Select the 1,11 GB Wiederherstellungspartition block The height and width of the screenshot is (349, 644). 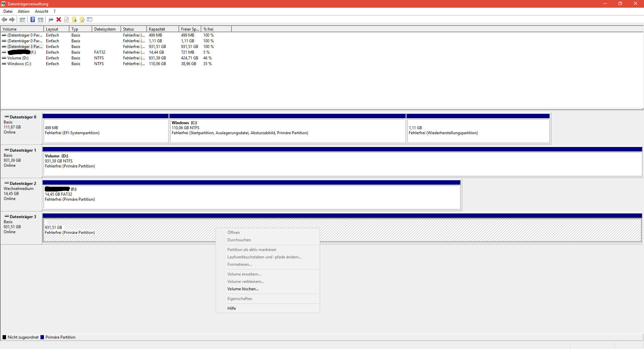coord(478,128)
